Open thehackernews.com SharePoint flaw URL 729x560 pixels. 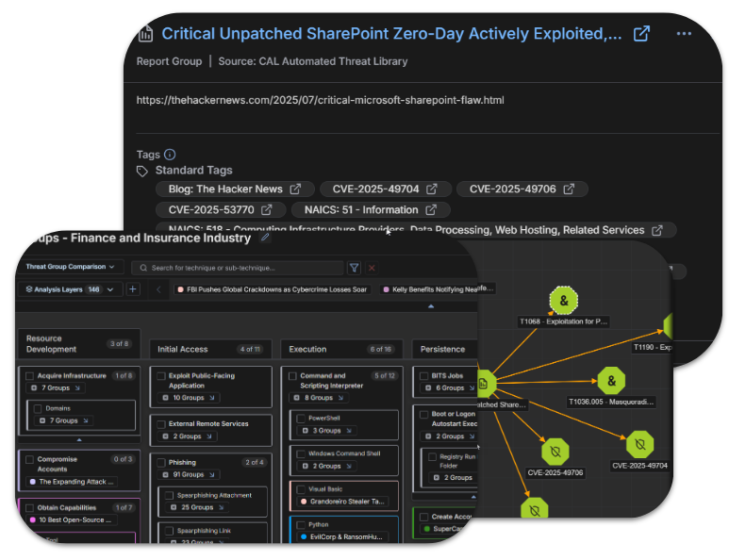tap(320, 100)
